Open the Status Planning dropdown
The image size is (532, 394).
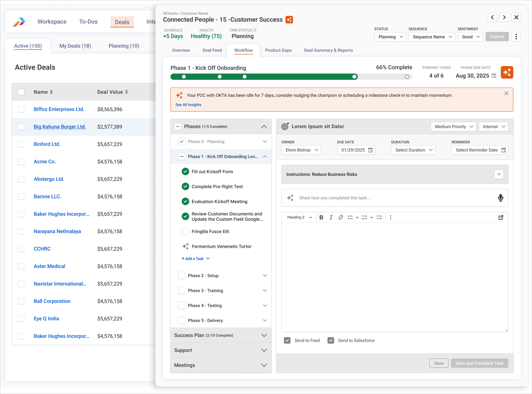(390, 37)
